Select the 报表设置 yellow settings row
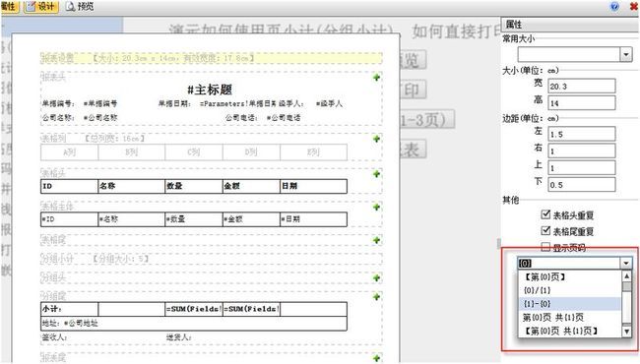This screenshot has width=640, height=364. (212, 58)
